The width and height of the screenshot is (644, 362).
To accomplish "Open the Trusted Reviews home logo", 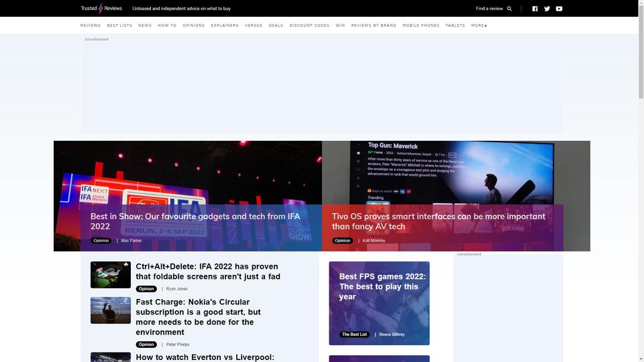I will tap(101, 8).
